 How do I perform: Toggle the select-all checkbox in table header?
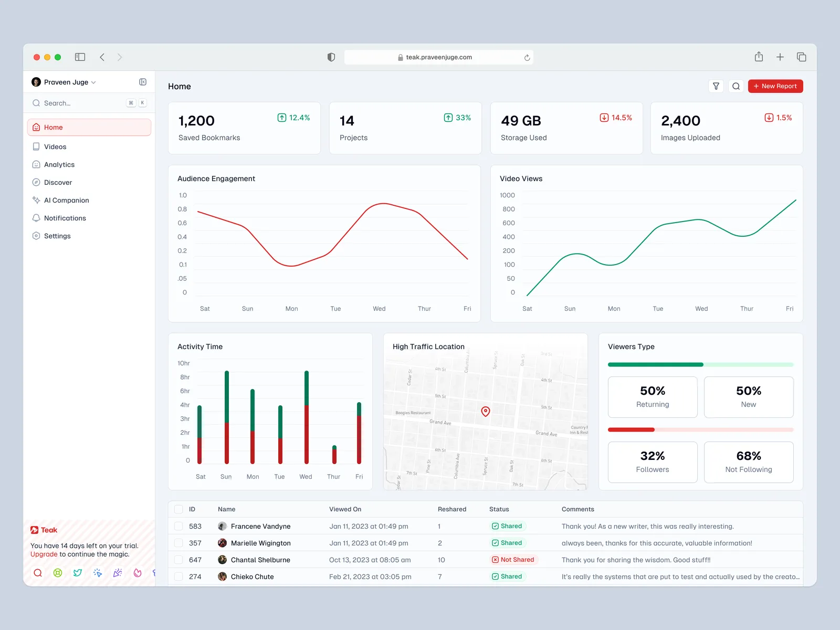click(178, 509)
